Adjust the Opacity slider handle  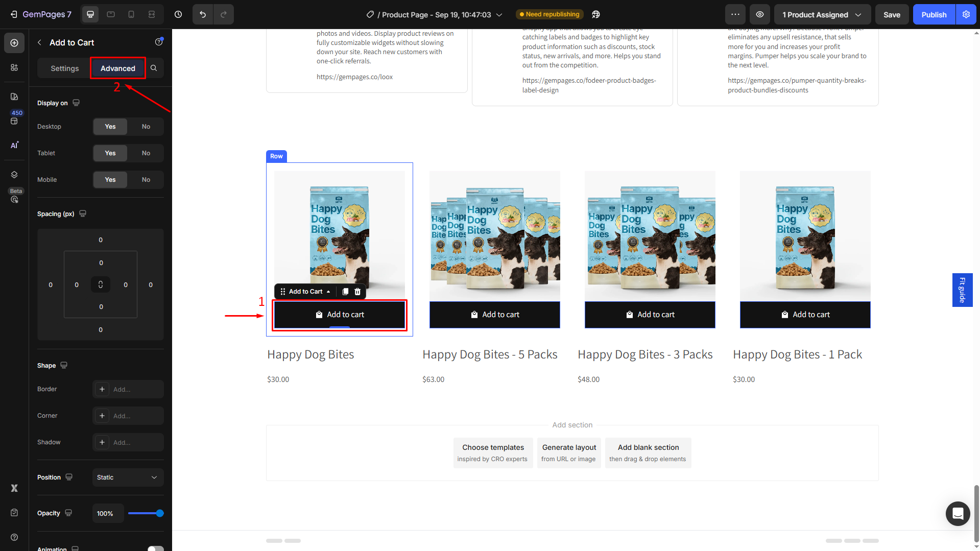[x=160, y=513]
